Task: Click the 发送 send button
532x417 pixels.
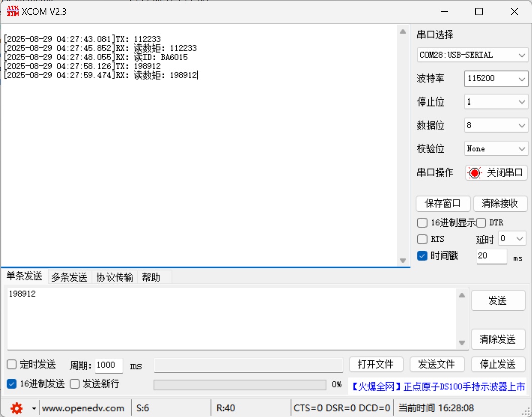Action: (498, 300)
